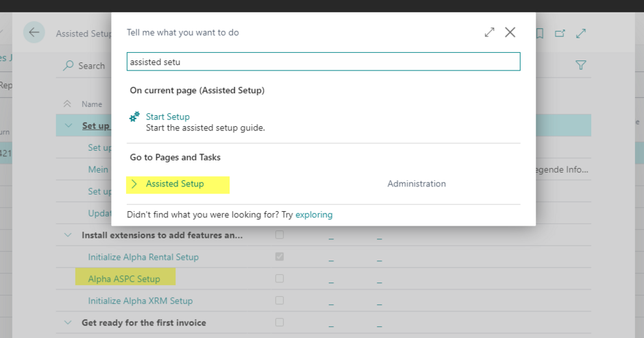Click the Tell me search input field
The image size is (644, 338).
coord(323,62)
